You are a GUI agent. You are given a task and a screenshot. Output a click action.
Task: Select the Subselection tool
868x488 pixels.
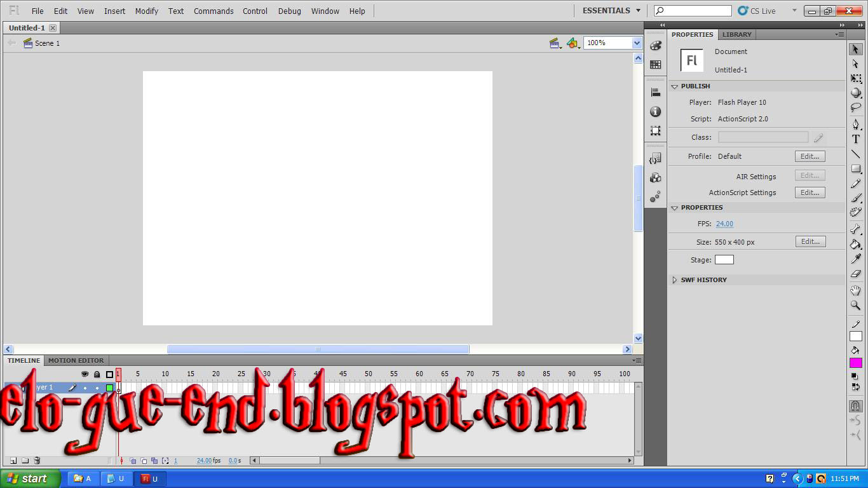click(856, 64)
